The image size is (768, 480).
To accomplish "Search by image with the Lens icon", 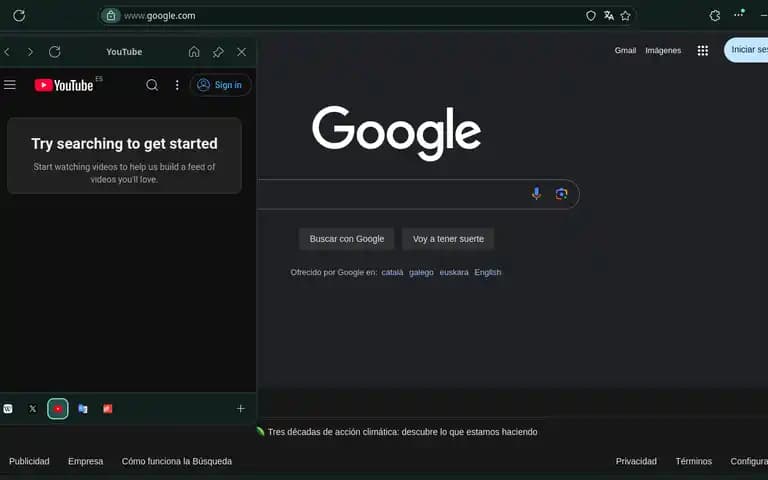I will click(561, 194).
